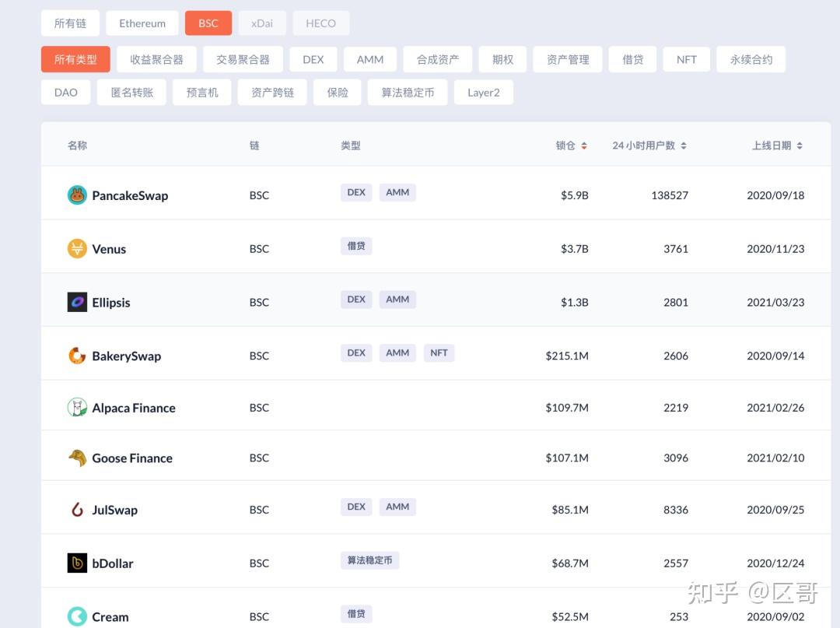The image size is (840, 628).
Task: Click the PancakeSwap bunny logo icon
Action: [x=77, y=195]
